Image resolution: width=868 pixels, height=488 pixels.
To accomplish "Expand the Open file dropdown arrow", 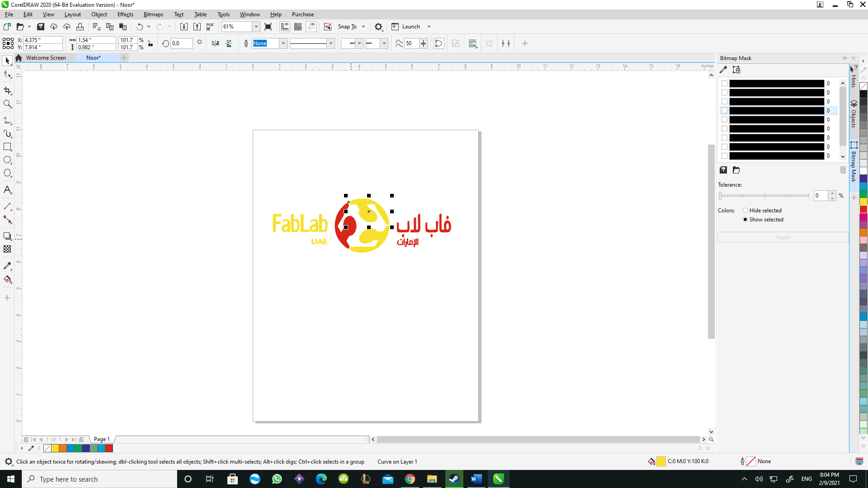I will [29, 27].
